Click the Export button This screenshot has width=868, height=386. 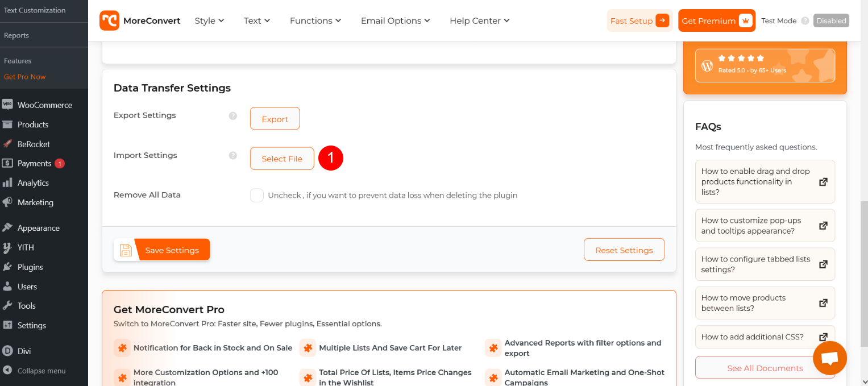(275, 119)
